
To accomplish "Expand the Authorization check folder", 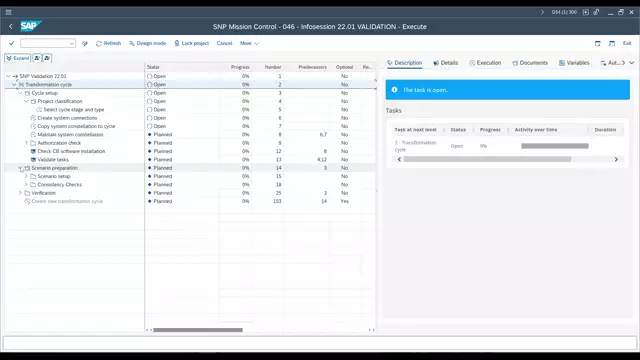I will pos(27,143).
